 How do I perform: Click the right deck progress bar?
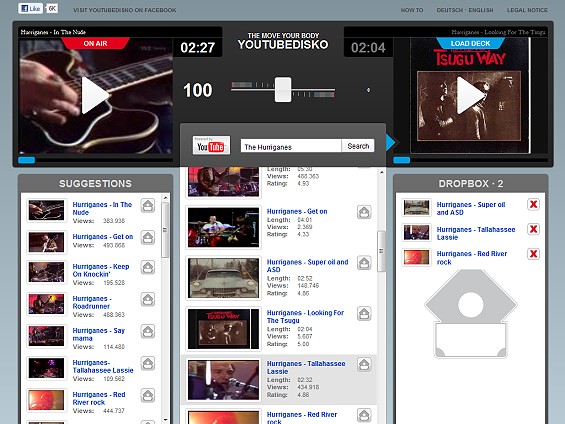[x=470, y=160]
